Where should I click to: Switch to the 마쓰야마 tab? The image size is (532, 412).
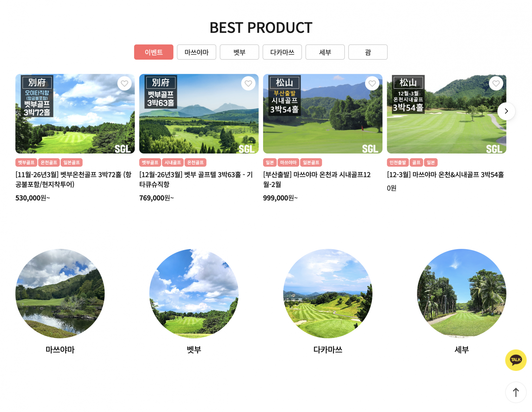[x=197, y=52]
